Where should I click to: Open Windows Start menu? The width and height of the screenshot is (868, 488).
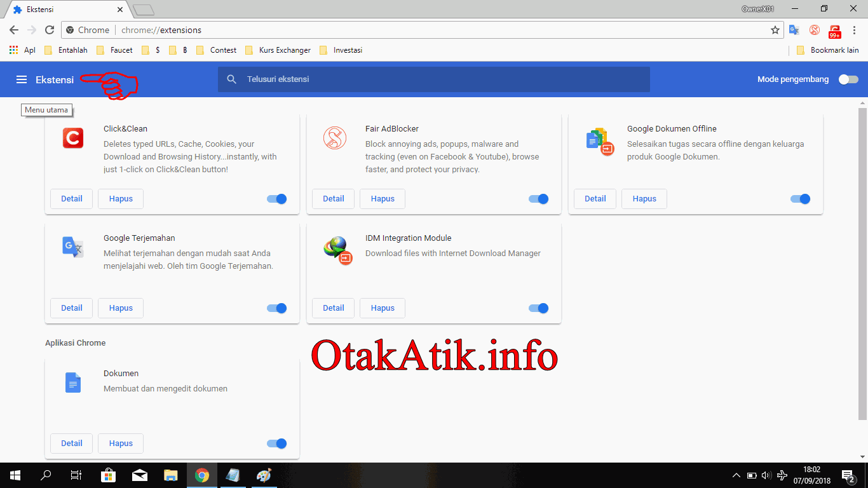click(15, 475)
